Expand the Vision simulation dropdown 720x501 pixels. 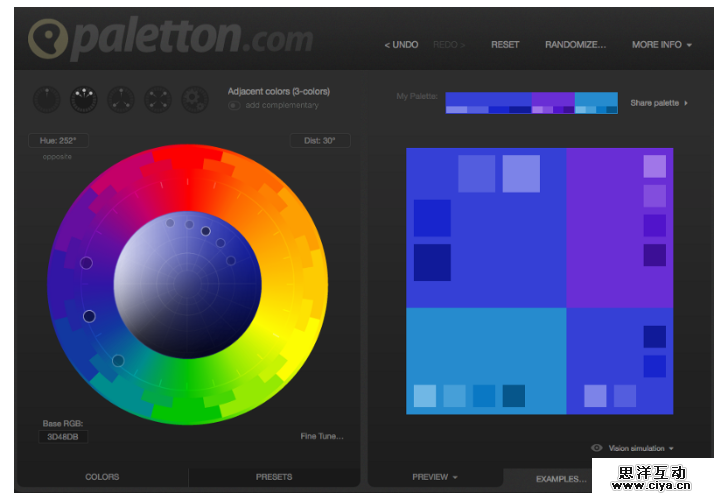[x=641, y=449]
